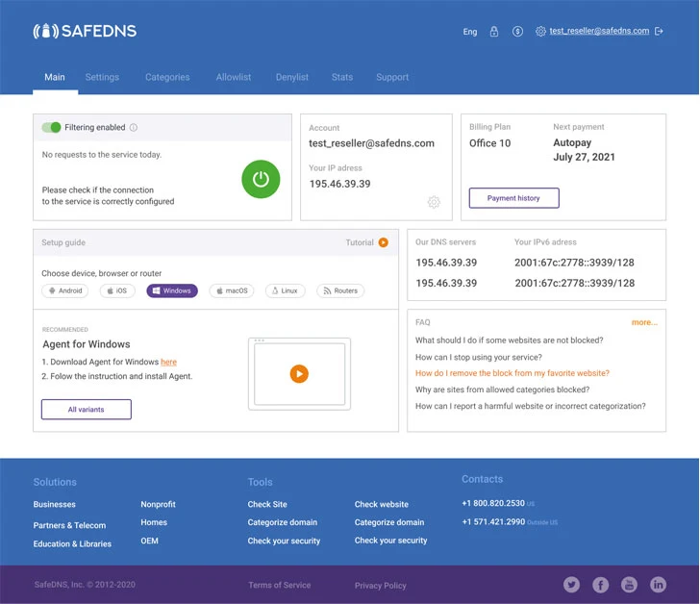Open the YouTube social icon
Viewport: 700px width, 604px height.
629,585
